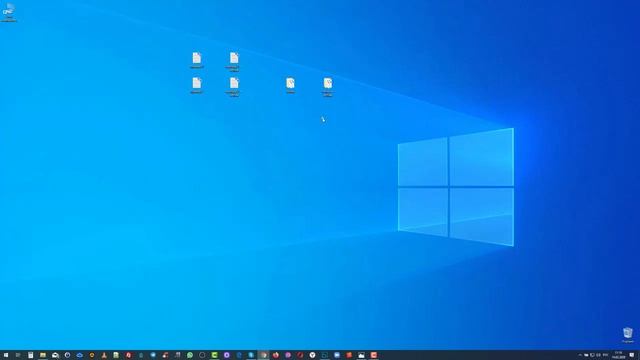The height and width of the screenshot is (360, 640).
Task: Select the right file of the separate pair
Action: pos(328,87)
